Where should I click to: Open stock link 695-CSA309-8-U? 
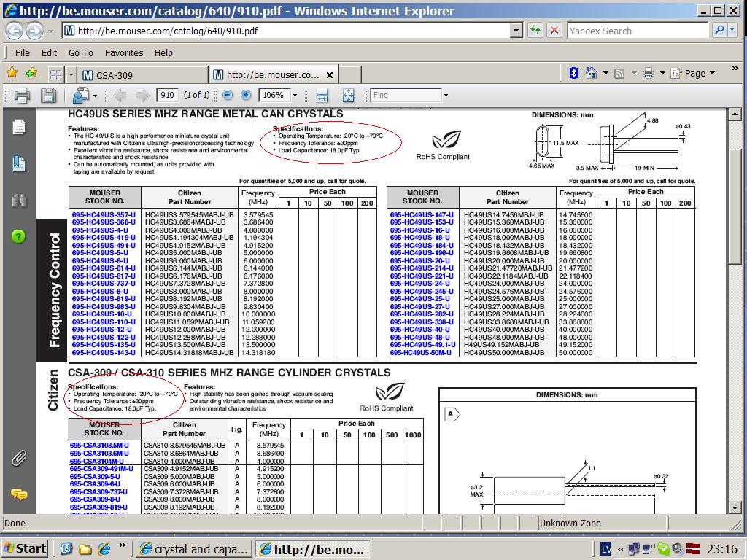tap(96, 499)
